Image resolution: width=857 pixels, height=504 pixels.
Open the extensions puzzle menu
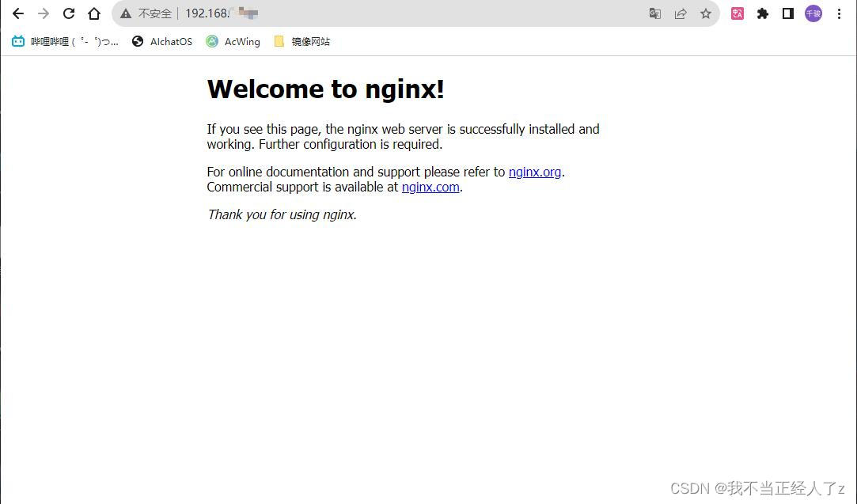tap(763, 13)
